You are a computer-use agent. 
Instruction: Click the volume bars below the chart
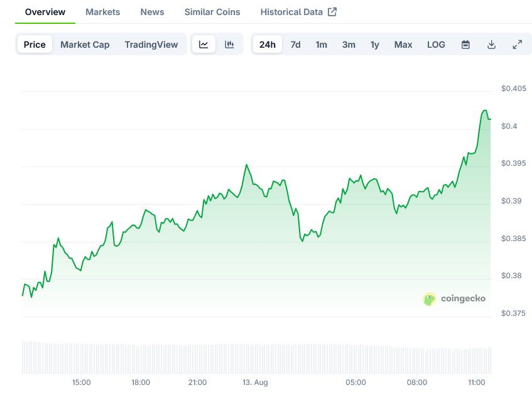251,358
